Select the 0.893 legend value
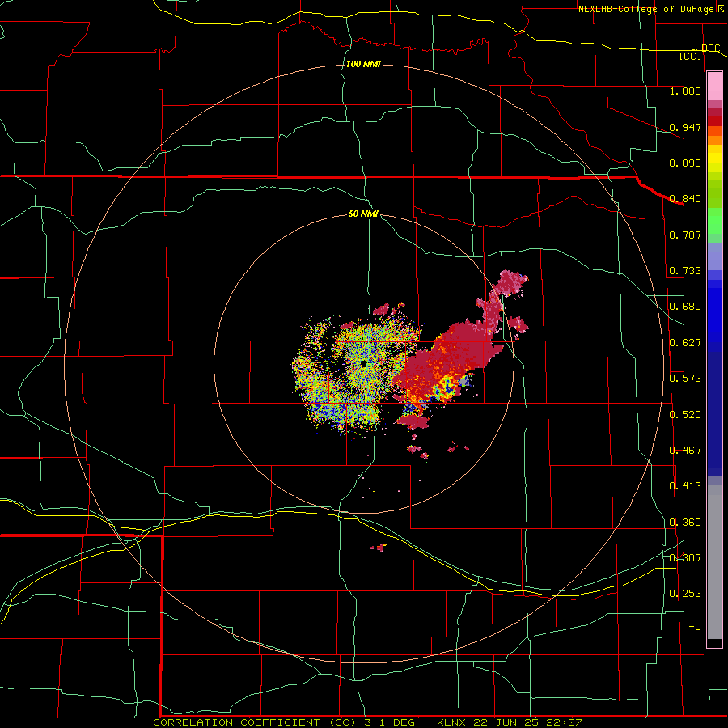Image resolution: width=728 pixels, height=728 pixels. click(685, 163)
